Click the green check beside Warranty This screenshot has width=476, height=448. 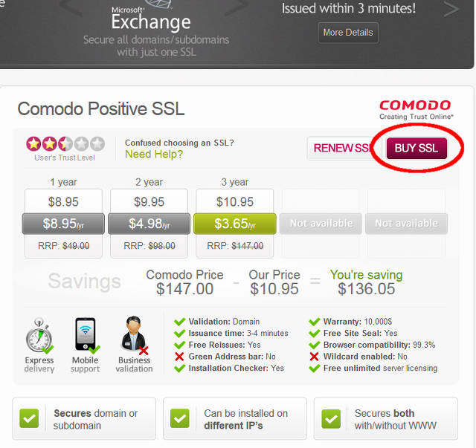coord(314,322)
